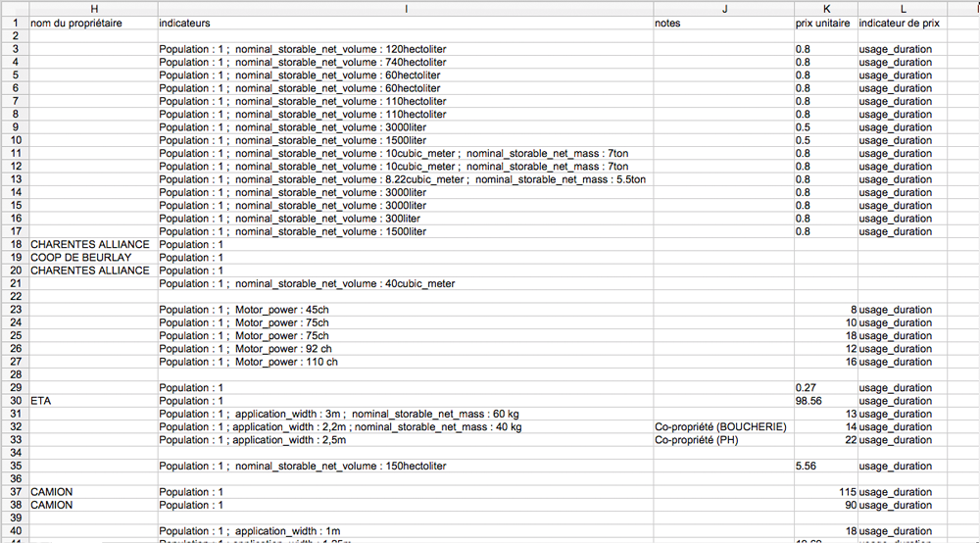Select the application_width : 3m cell

click(406, 414)
